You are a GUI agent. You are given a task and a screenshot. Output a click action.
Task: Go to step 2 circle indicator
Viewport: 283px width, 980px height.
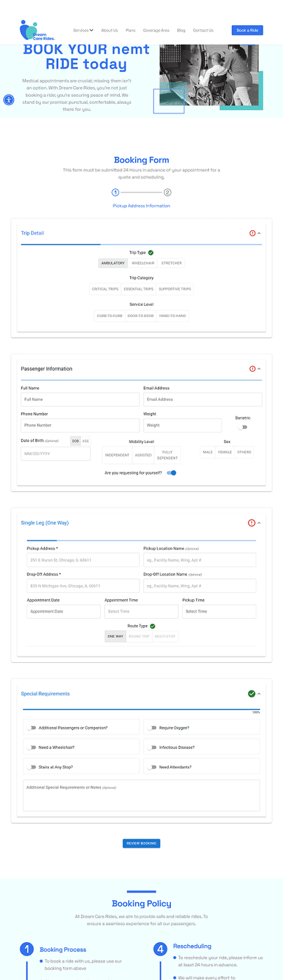[167, 192]
